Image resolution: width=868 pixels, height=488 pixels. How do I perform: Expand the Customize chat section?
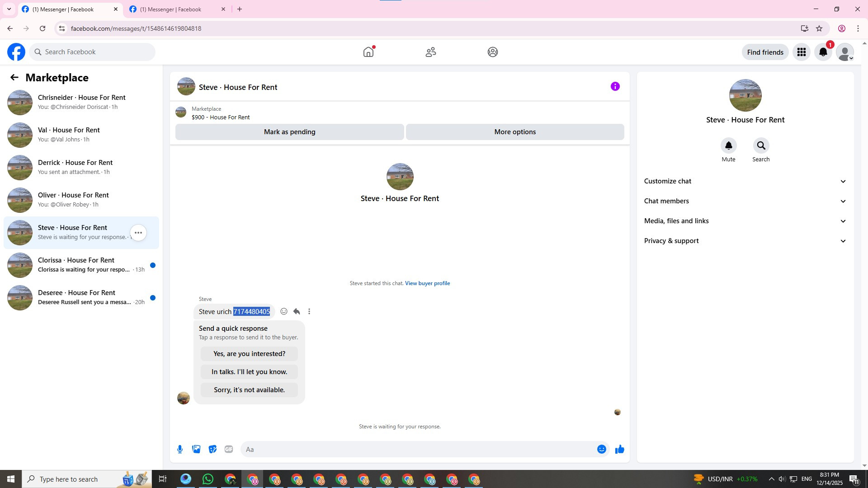point(745,181)
